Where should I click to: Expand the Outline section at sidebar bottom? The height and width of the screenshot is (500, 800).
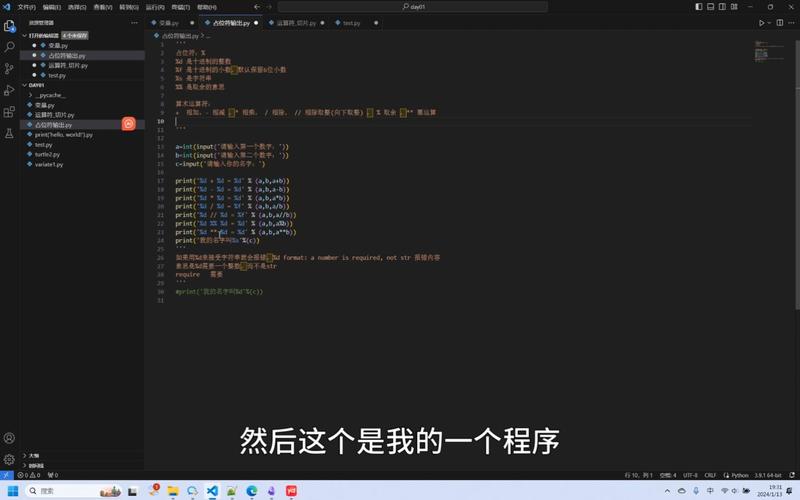click(x=34, y=456)
